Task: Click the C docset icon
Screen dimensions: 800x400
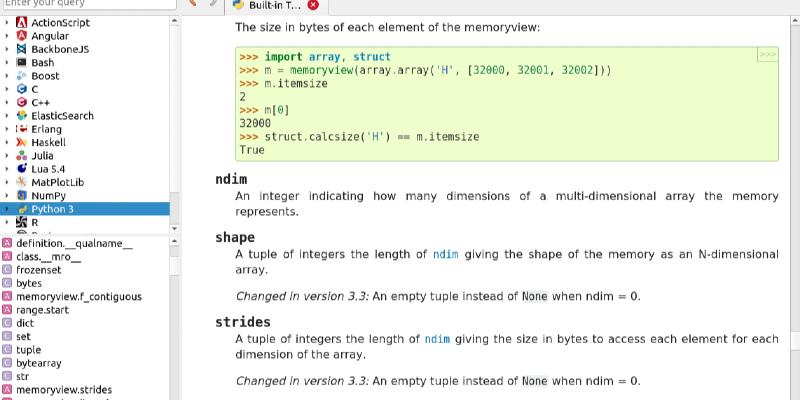Action: [x=21, y=89]
